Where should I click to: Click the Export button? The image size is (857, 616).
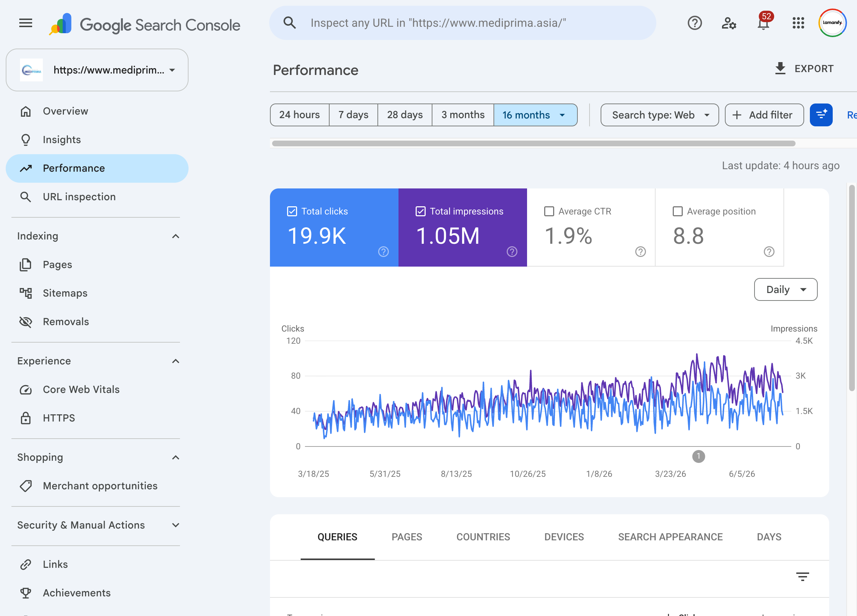(x=804, y=69)
